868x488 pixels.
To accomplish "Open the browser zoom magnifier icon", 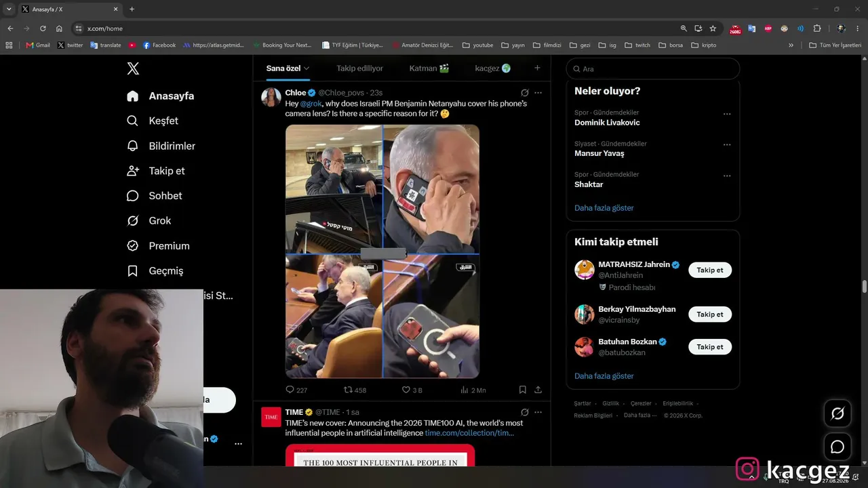I will point(684,28).
